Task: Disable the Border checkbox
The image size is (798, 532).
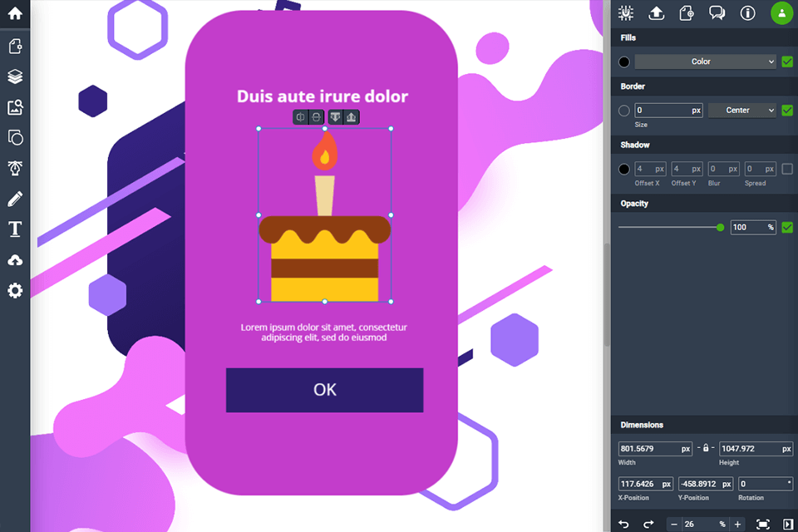Action: pos(787,110)
